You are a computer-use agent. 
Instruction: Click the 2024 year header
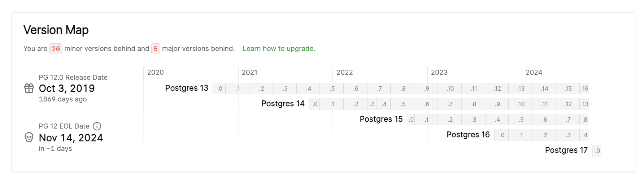[534, 72]
